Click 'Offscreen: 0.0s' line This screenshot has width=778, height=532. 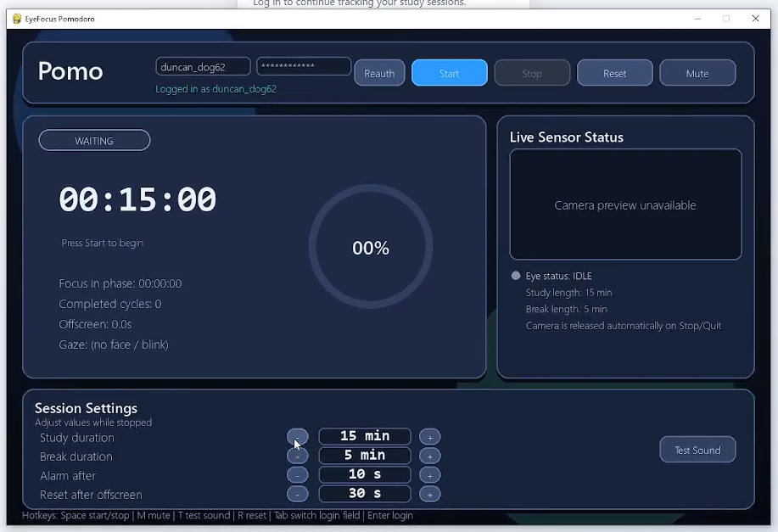click(x=95, y=324)
